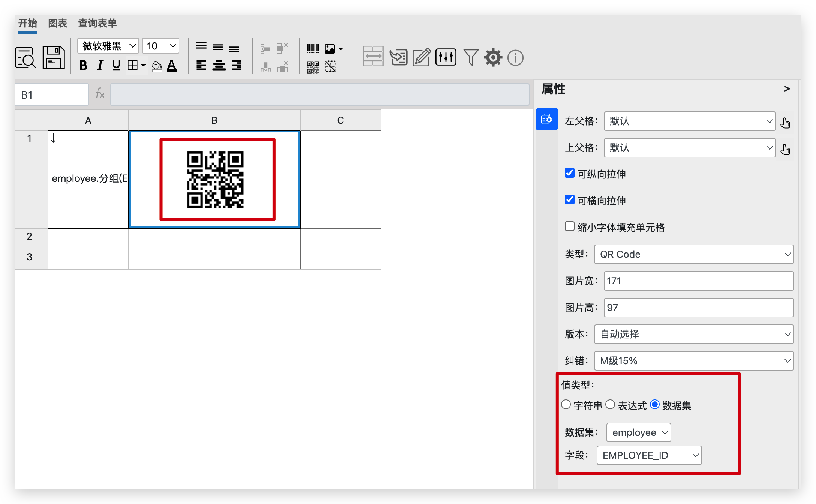Align text left
This screenshot has width=816, height=504.
(x=201, y=65)
